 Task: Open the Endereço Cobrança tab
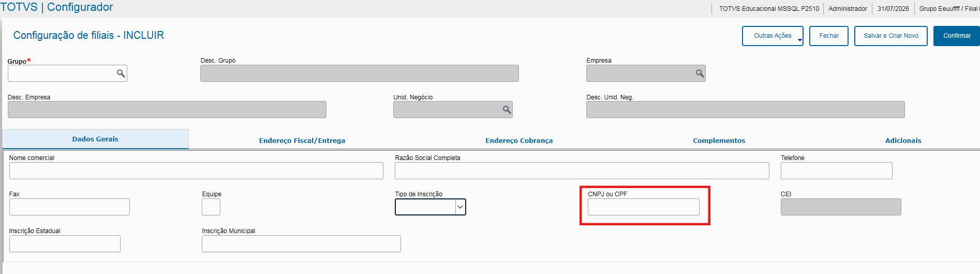tap(519, 140)
